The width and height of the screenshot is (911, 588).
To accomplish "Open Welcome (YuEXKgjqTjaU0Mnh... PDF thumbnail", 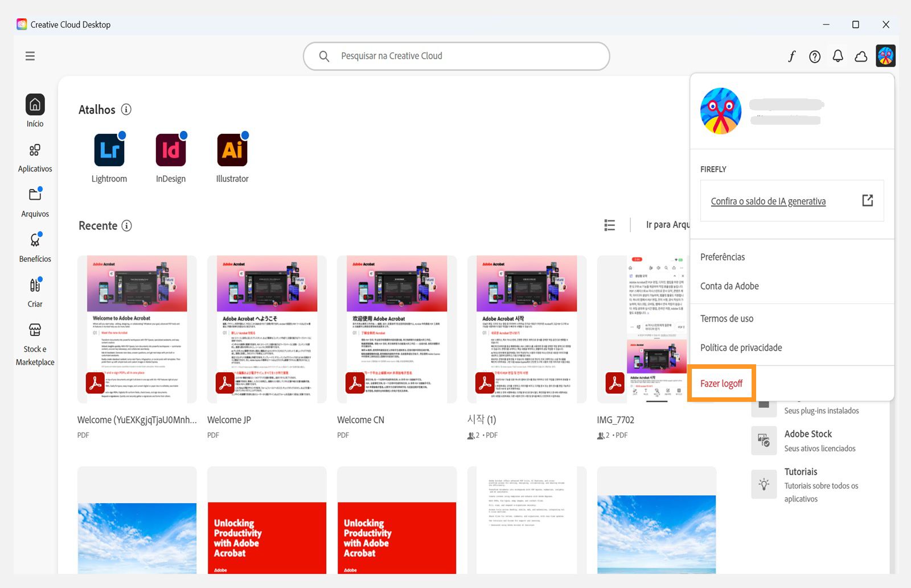I will 137,329.
